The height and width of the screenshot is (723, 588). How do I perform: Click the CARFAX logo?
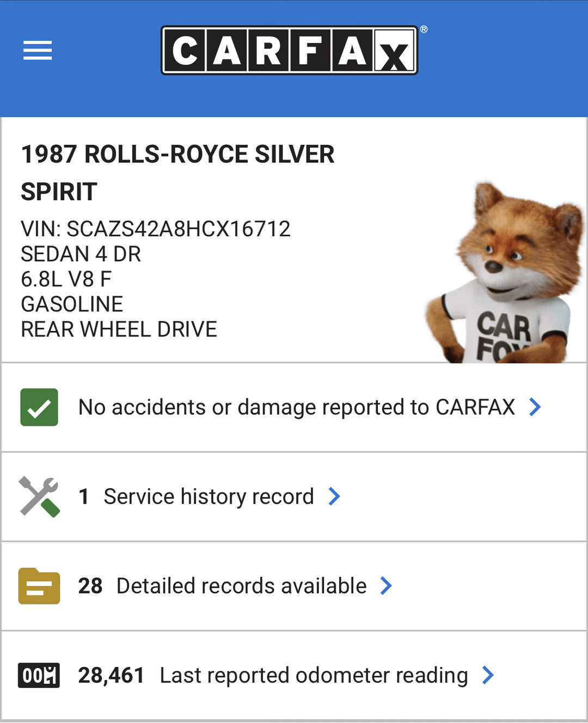point(289,49)
